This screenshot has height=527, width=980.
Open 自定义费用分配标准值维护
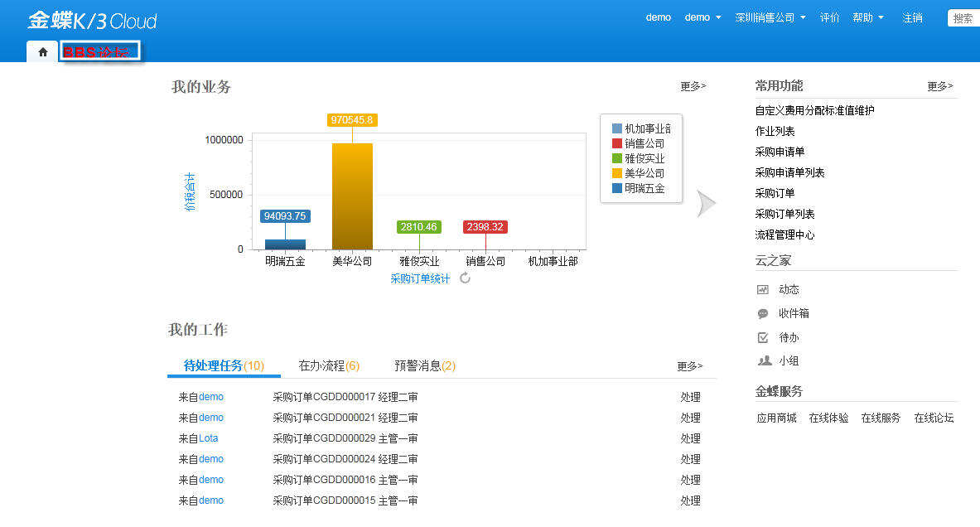tap(814, 111)
